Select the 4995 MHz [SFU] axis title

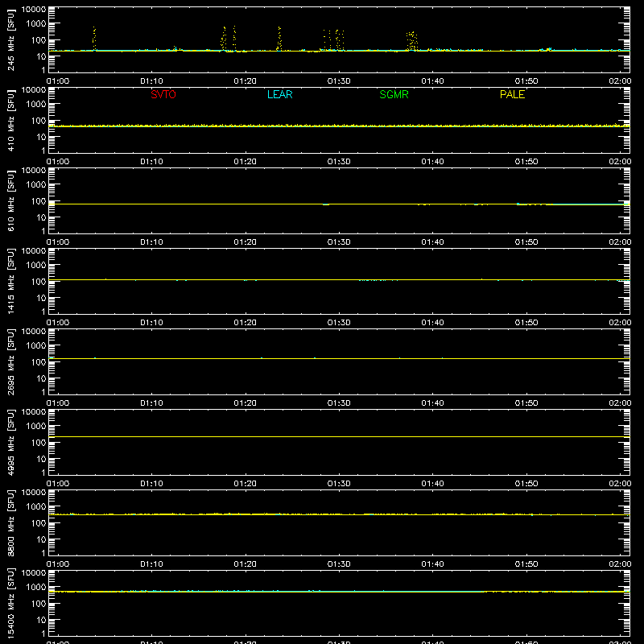[10, 442]
